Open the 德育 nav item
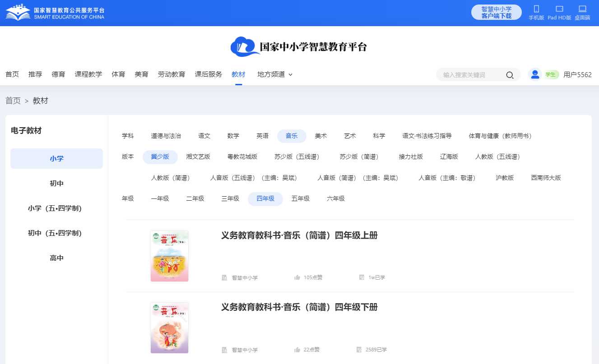The image size is (599, 364). 58,74
